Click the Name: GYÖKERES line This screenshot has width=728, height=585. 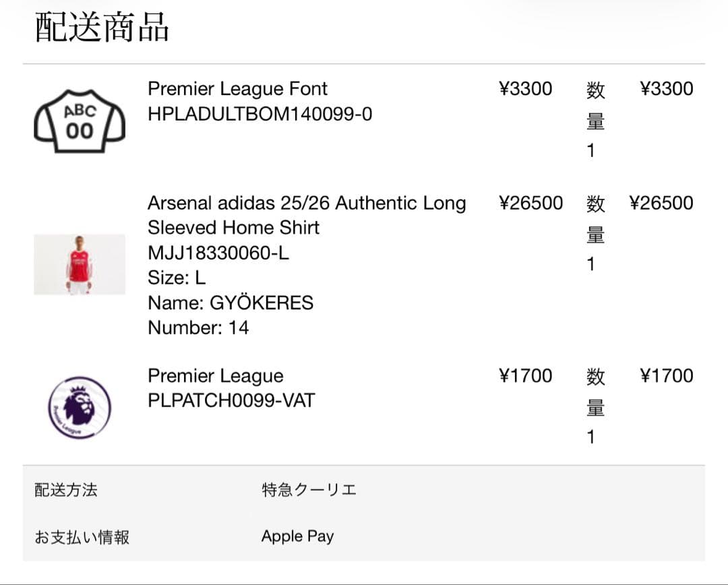click(231, 303)
